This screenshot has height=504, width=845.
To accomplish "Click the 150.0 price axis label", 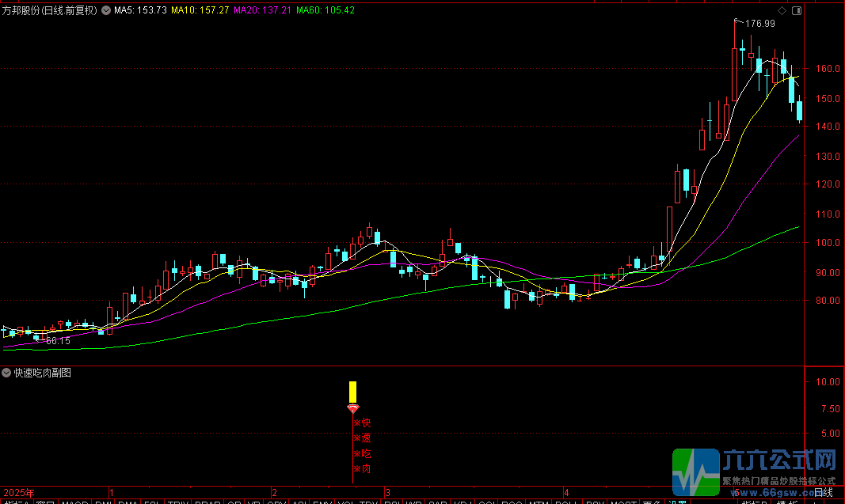I will pos(828,99).
